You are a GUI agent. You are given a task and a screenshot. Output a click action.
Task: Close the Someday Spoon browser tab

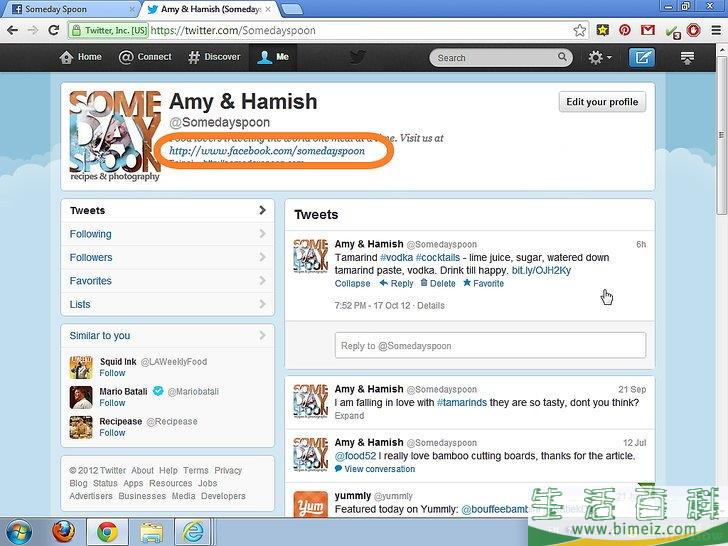coord(132,9)
